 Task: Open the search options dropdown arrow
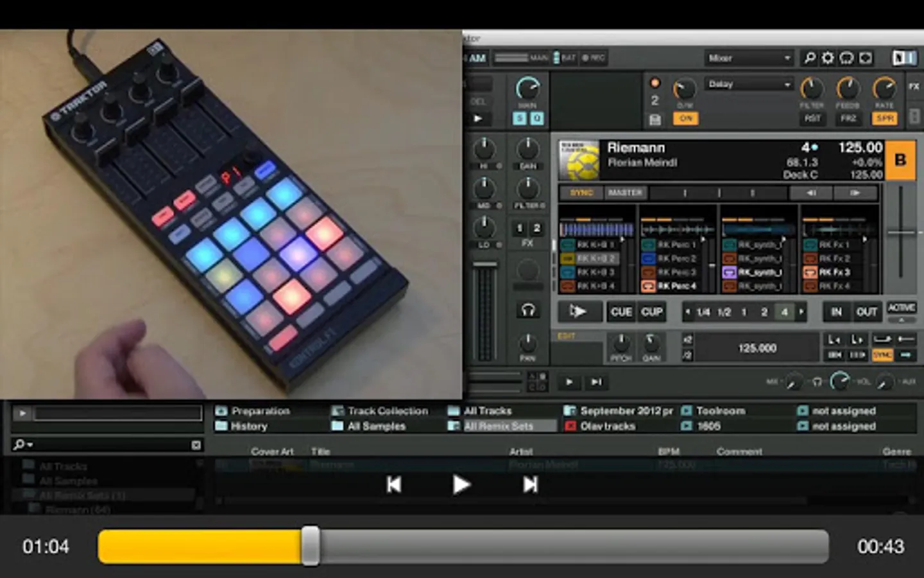click(30, 444)
